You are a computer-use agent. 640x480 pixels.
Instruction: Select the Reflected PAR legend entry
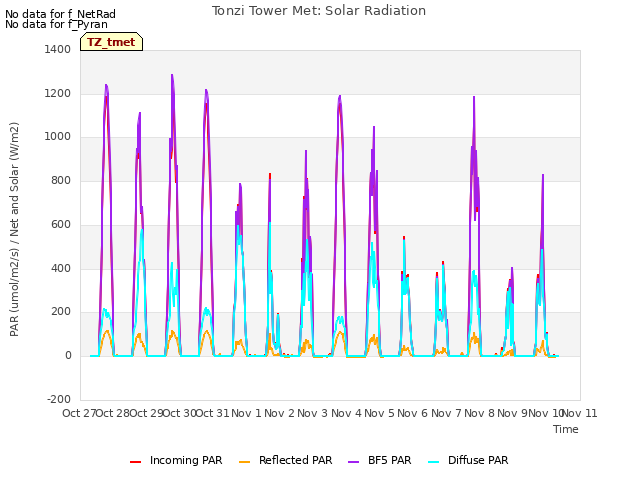pyautogui.click(x=286, y=460)
